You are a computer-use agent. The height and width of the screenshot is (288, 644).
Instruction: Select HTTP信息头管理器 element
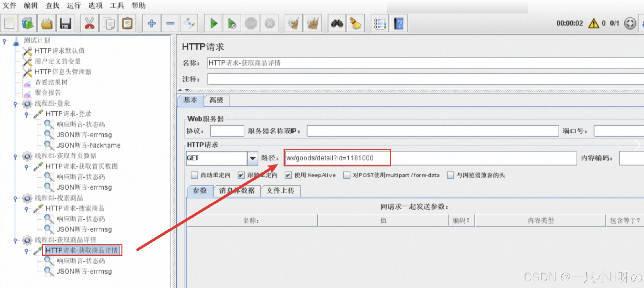click(x=63, y=72)
